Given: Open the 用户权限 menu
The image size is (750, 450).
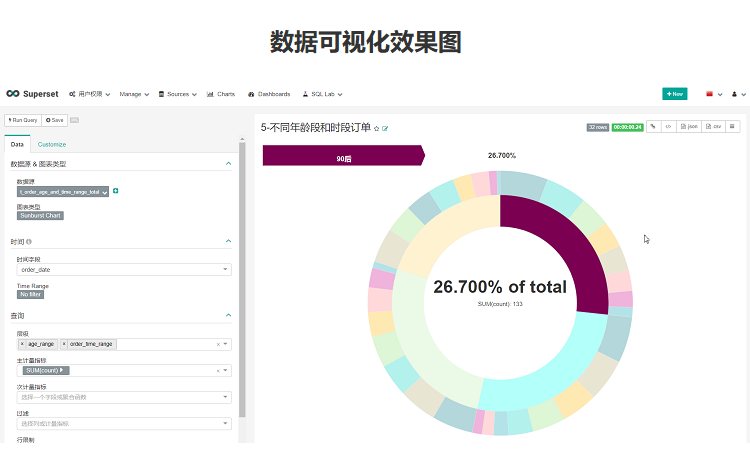Looking at the screenshot, I should [x=89, y=94].
